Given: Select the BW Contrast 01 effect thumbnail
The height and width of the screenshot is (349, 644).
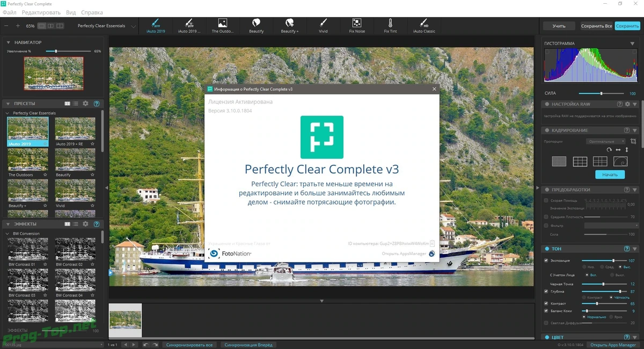Looking at the screenshot, I should [x=27, y=250].
